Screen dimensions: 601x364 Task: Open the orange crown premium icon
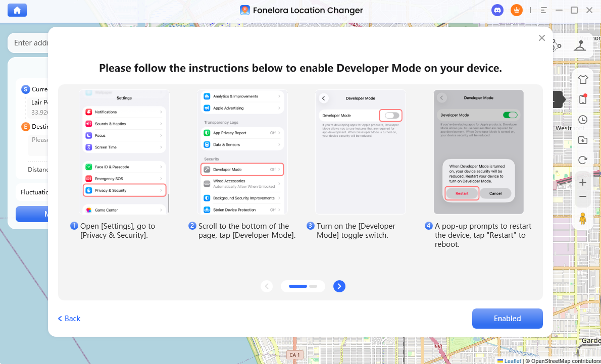516,10
